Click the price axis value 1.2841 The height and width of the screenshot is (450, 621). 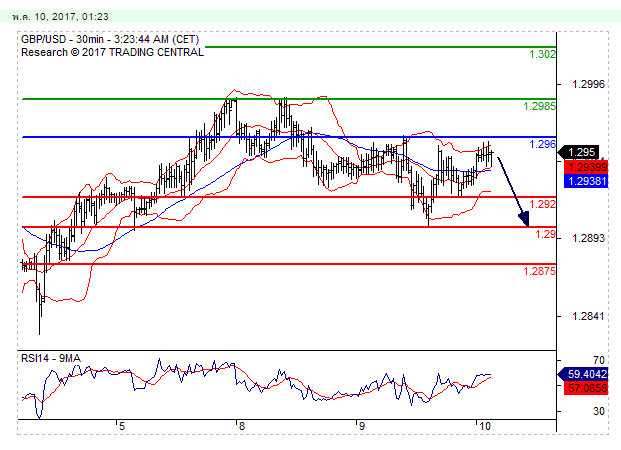coord(589,316)
